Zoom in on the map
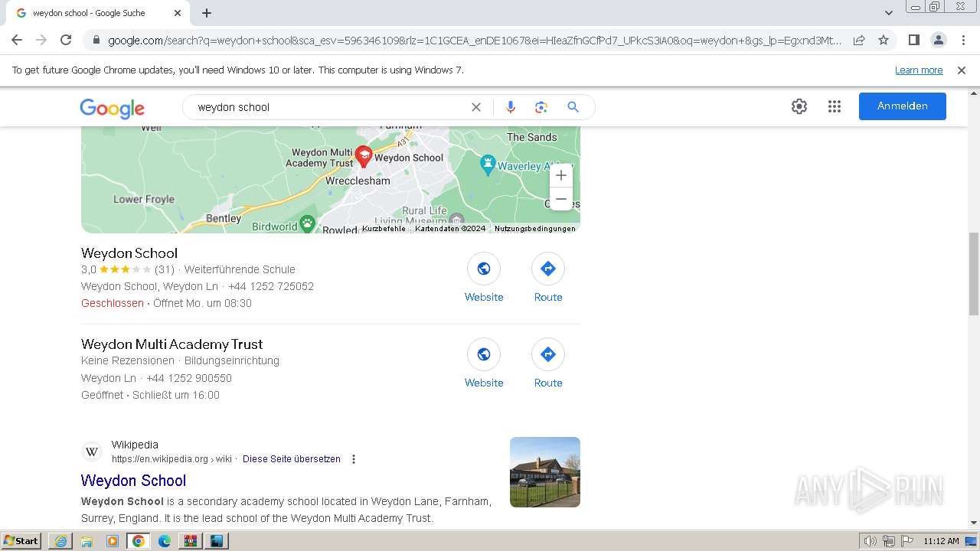The height and width of the screenshot is (551, 980). pyautogui.click(x=561, y=175)
